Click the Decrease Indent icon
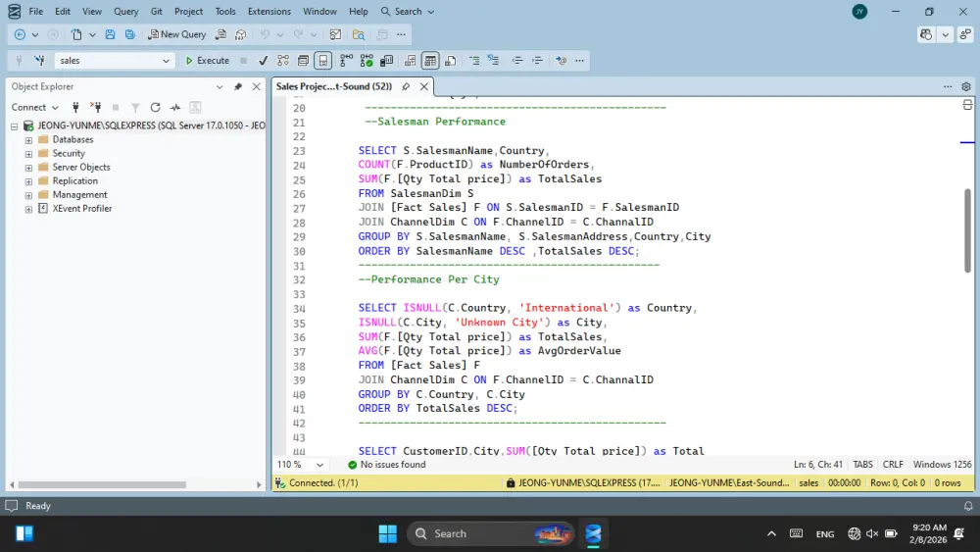 pyautogui.click(x=516, y=61)
